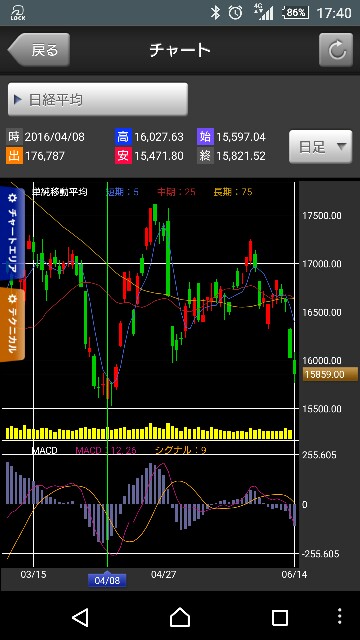Tap the low value 15,471.80
Screen dimensions: 360x640
159,156
